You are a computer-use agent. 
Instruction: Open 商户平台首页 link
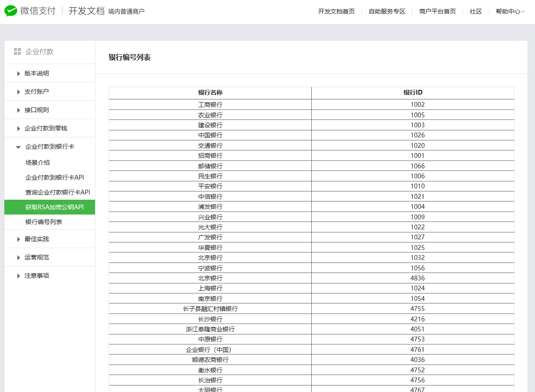pos(437,12)
